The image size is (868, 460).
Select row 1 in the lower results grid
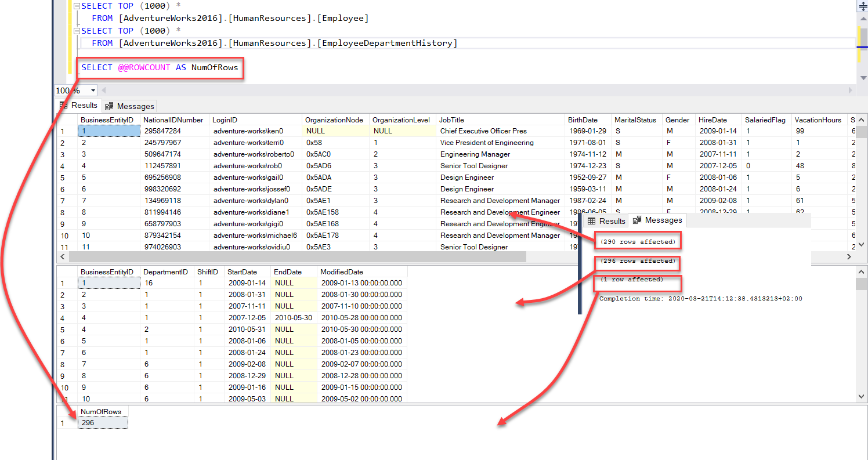[62, 282]
